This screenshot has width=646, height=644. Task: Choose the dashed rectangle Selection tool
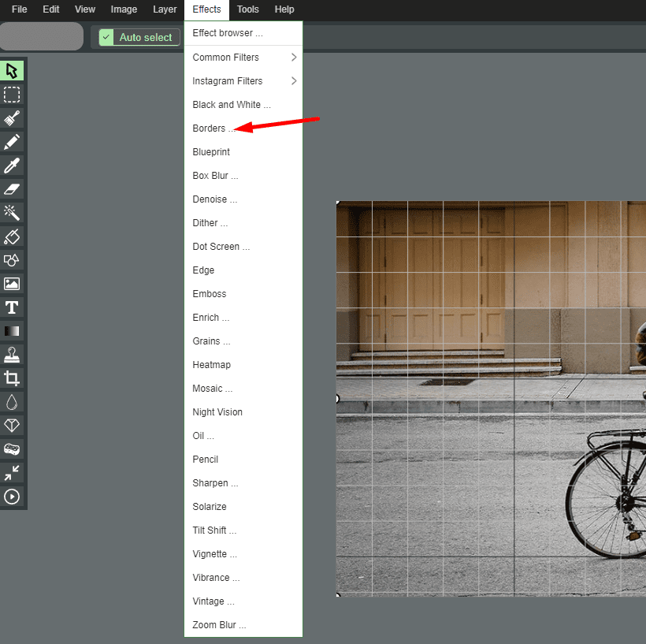pos(12,95)
